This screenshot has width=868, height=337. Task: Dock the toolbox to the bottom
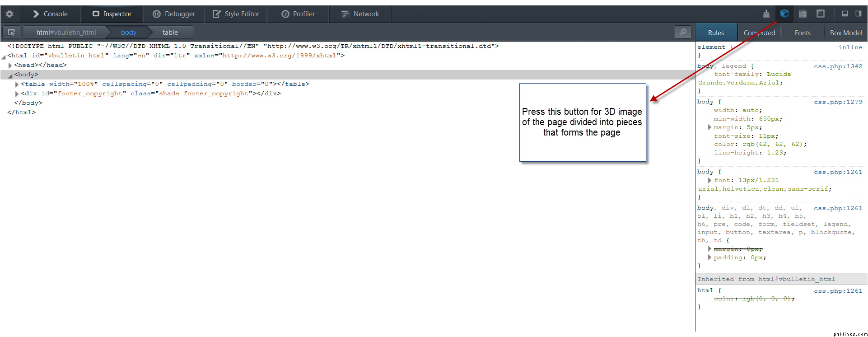pyautogui.click(x=845, y=14)
